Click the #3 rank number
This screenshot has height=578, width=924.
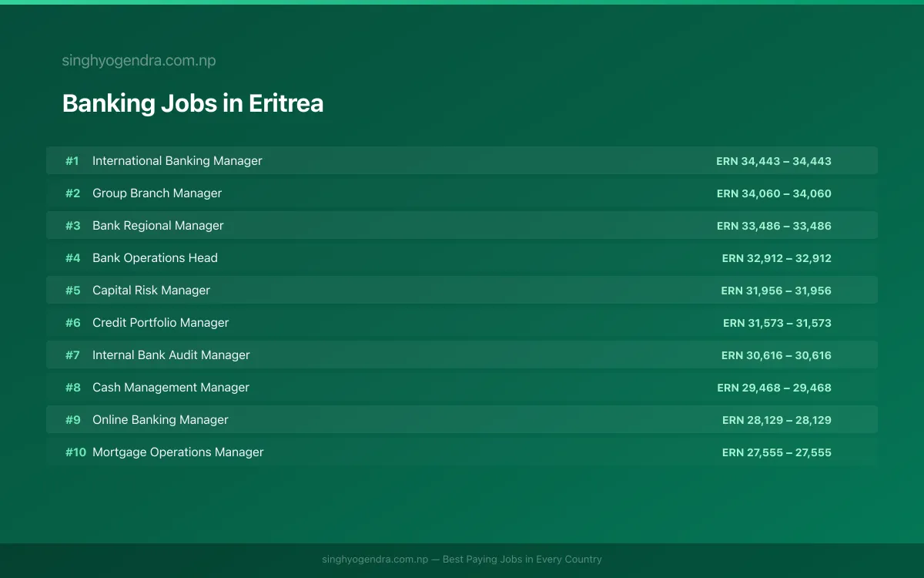[x=72, y=226]
